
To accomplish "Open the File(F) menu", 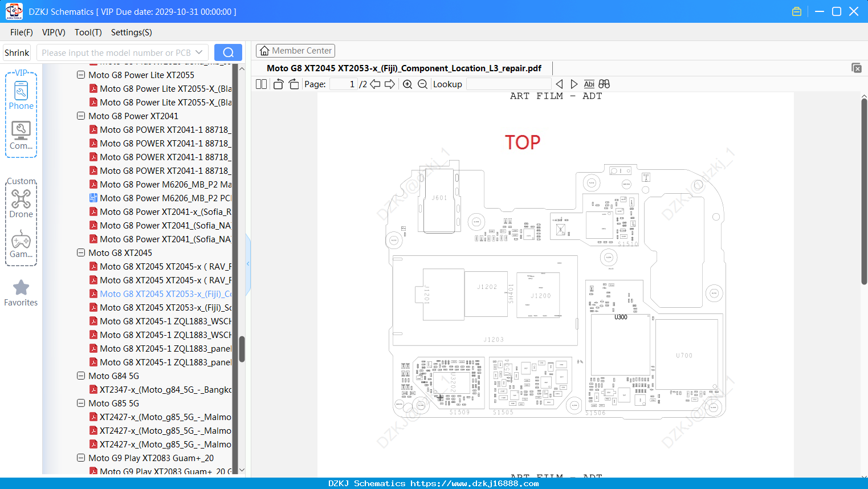I will 22,32.
